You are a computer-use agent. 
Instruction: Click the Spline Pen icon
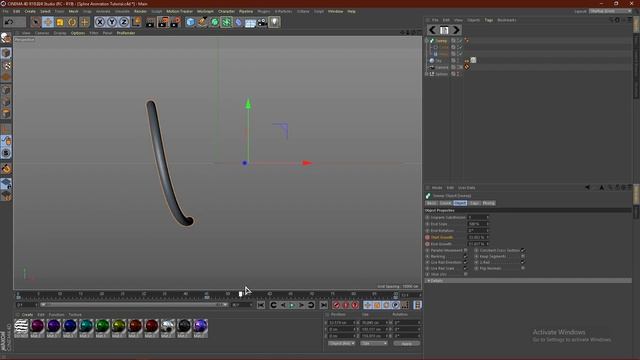tap(202, 22)
